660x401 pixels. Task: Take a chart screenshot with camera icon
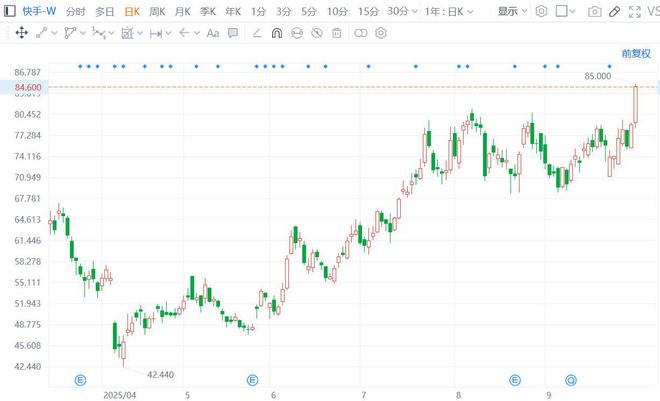(595, 11)
